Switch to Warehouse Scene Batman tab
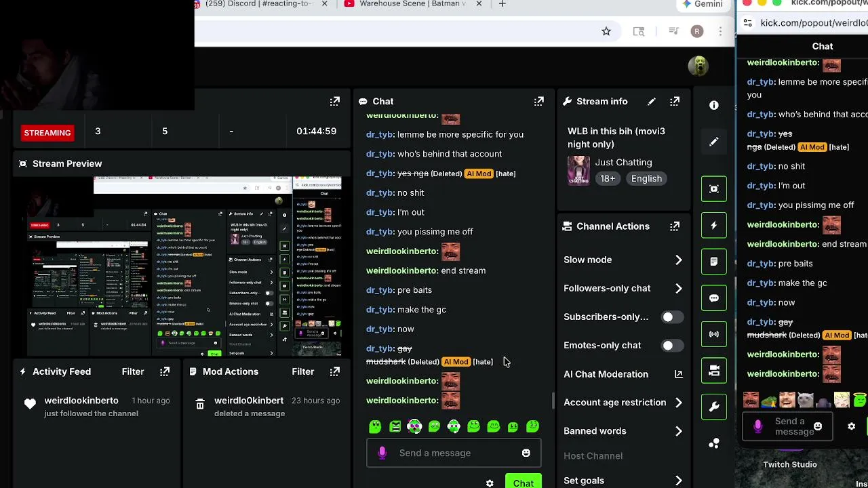Screen dimensions: 868x488 coord(412,4)
